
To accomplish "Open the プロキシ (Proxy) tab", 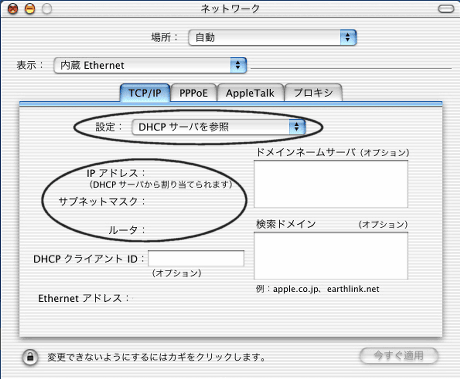I will pyautogui.click(x=313, y=93).
